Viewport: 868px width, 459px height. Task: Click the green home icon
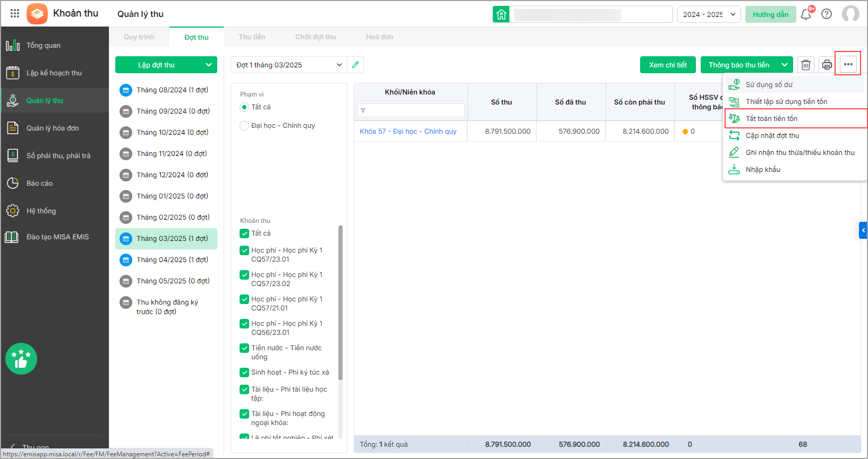tap(501, 14)
